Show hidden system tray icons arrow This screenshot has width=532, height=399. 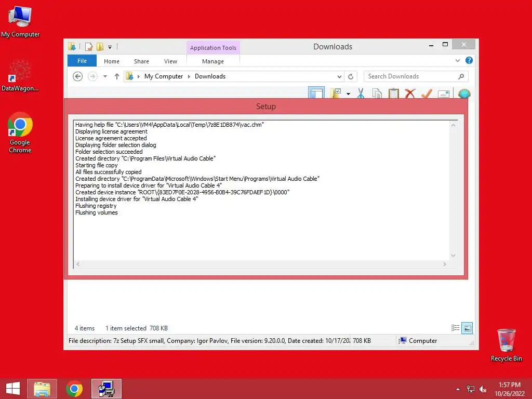point(458,389)
